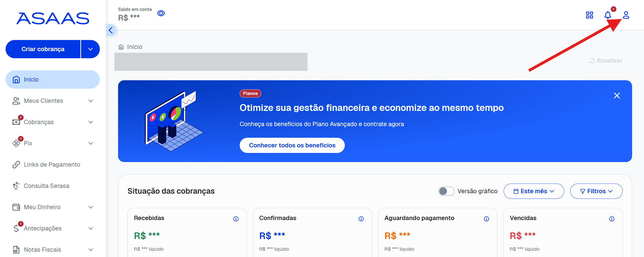
Task: Click the apps grid icon in the header
Action: pos(590,15)
